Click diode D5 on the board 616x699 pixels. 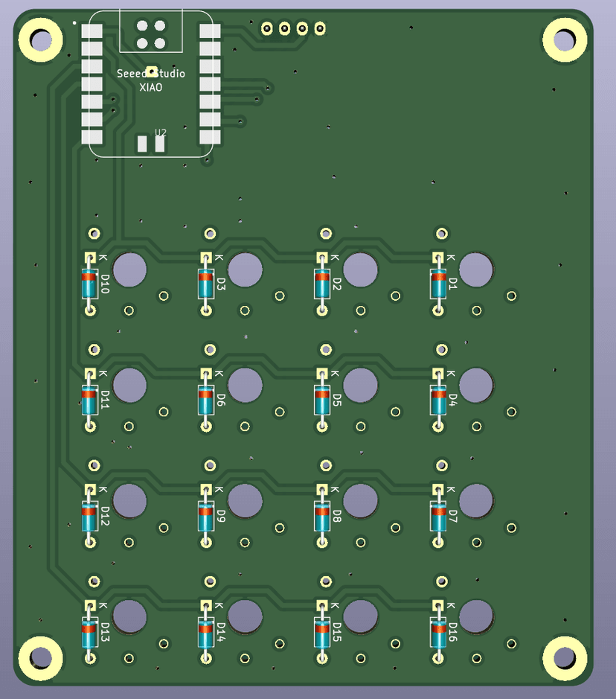point(322,400)
